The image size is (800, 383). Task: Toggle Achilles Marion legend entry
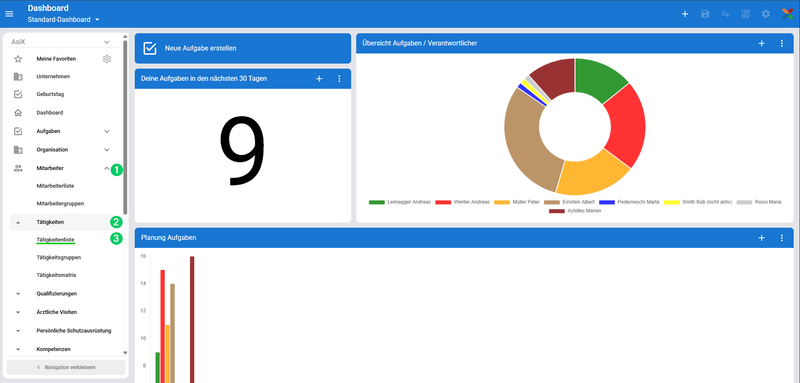point(575,211)
